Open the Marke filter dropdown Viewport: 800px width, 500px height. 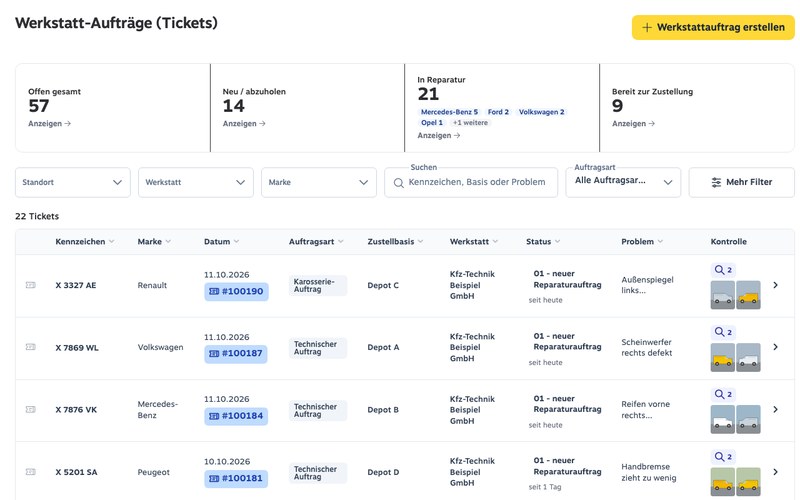pyautogui.click(x=319, y=182)
